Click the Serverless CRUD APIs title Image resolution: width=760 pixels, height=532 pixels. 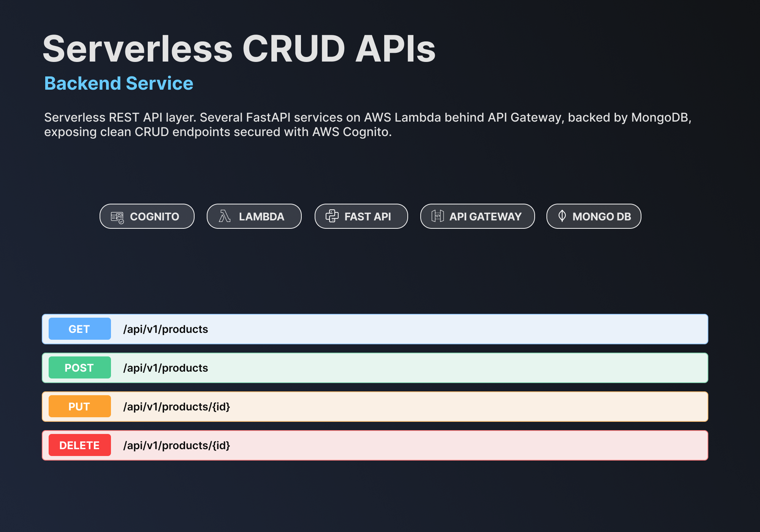(239, 49)
